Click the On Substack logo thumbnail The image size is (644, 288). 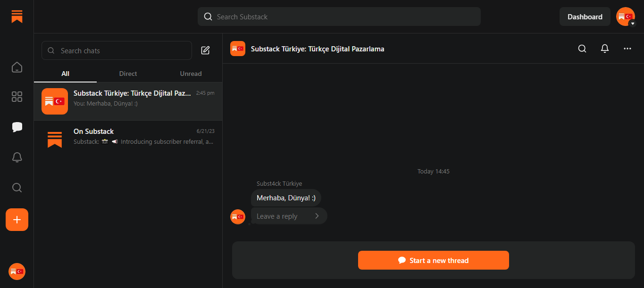coord(55,140)
